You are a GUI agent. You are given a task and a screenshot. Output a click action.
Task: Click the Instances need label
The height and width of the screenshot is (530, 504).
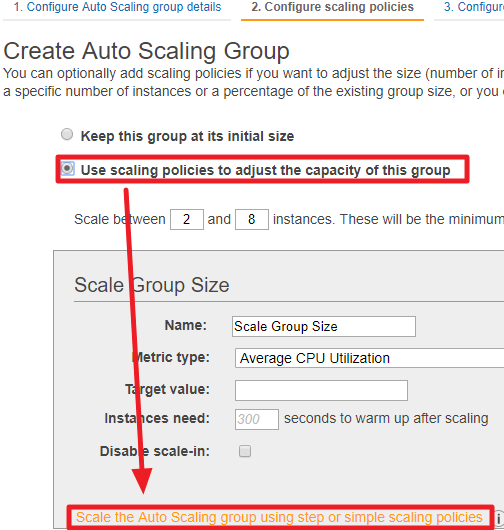157,418
